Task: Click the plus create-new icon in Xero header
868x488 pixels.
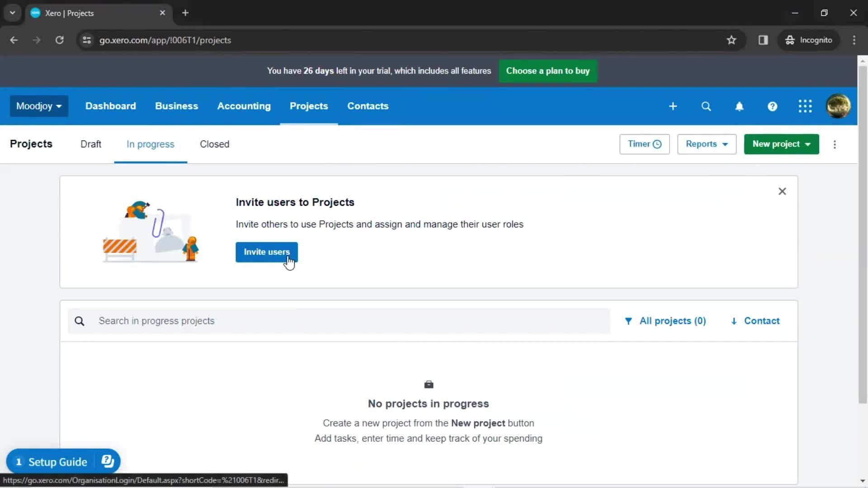Action: (673, 106)
